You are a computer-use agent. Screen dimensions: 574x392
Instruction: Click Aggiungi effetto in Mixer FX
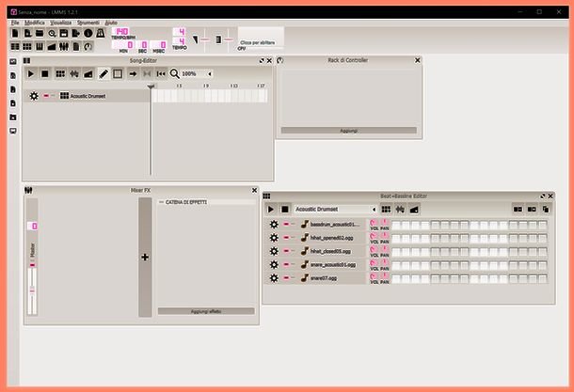coord(206,311)
